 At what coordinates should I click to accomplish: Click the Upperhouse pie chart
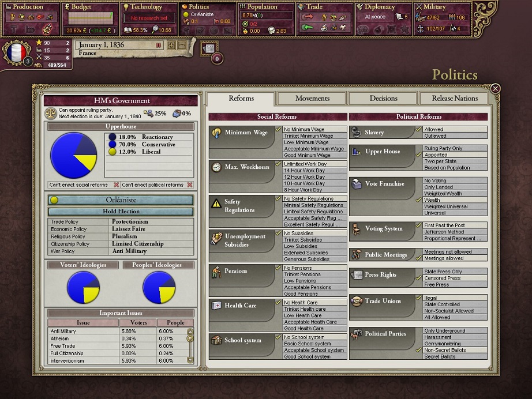(73, 155)
